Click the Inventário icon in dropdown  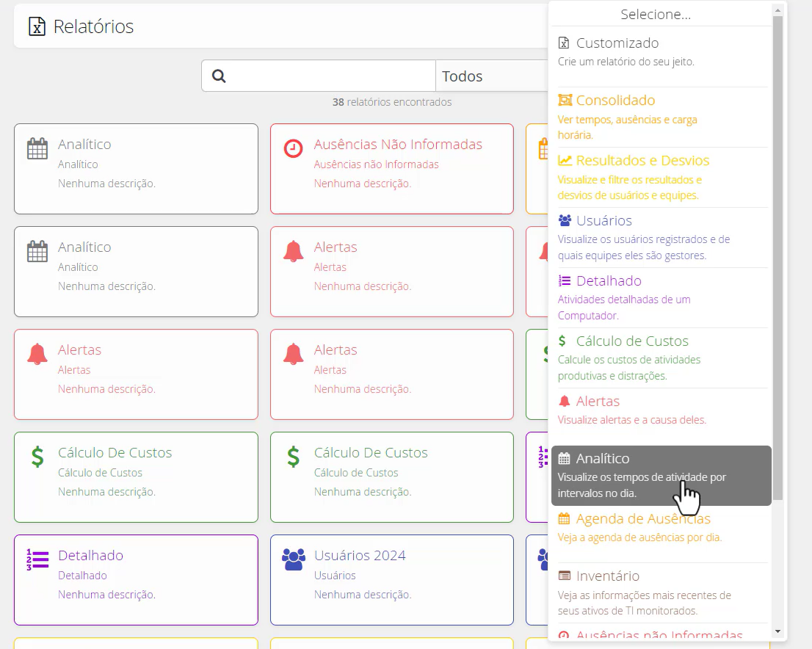click(565, 576)
